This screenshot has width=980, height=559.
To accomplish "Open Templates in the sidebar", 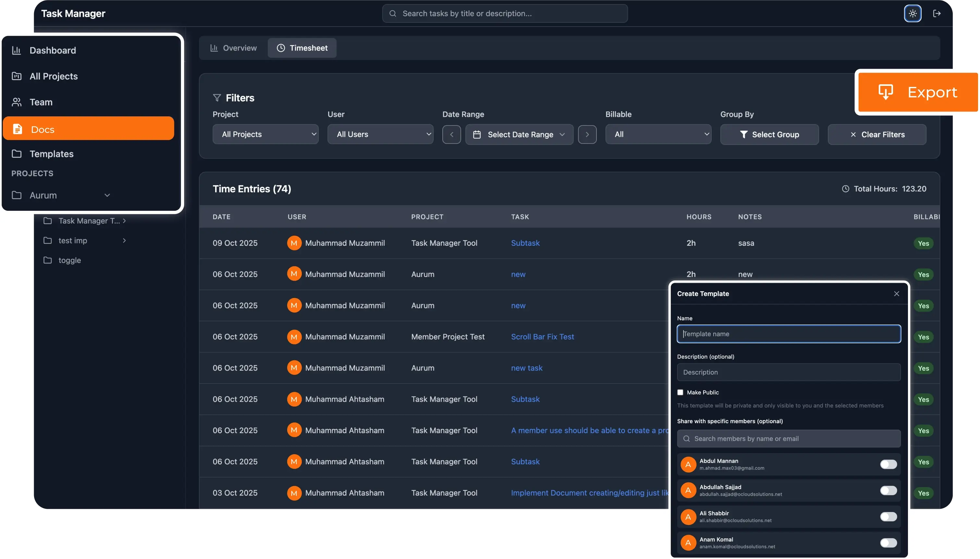I will click(52, 154).
